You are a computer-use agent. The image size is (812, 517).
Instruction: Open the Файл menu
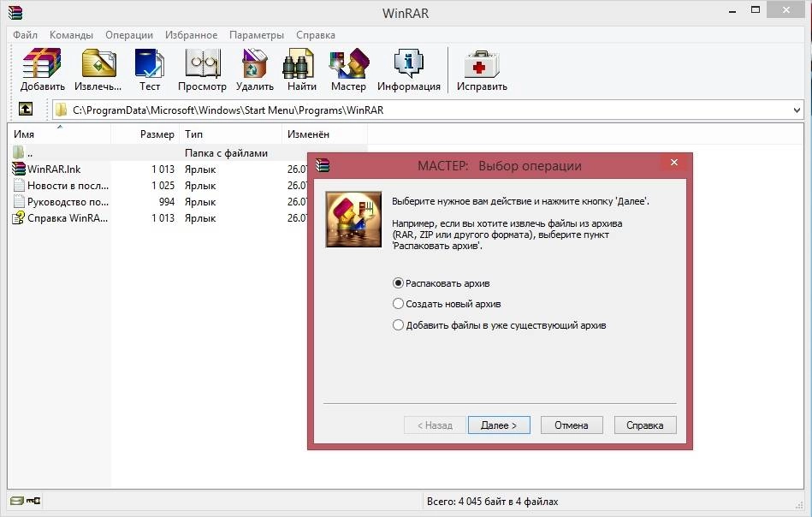(25, 35)
